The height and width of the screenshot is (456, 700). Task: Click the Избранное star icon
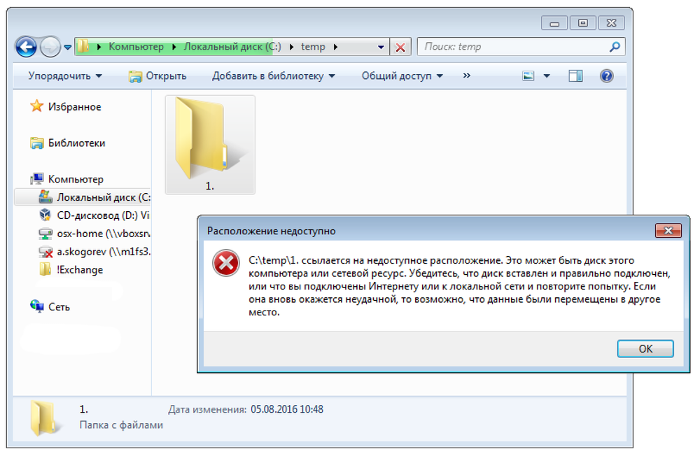click(x=37, y=106)
